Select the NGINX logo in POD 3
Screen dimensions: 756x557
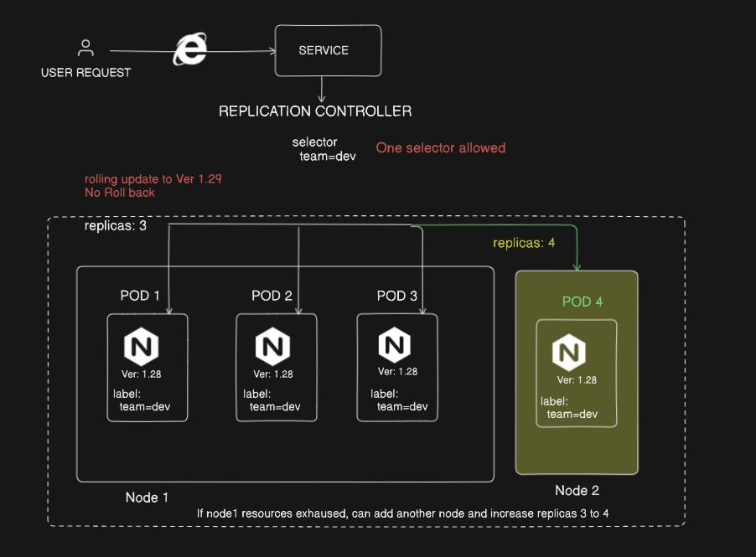[x=395, y=345]
